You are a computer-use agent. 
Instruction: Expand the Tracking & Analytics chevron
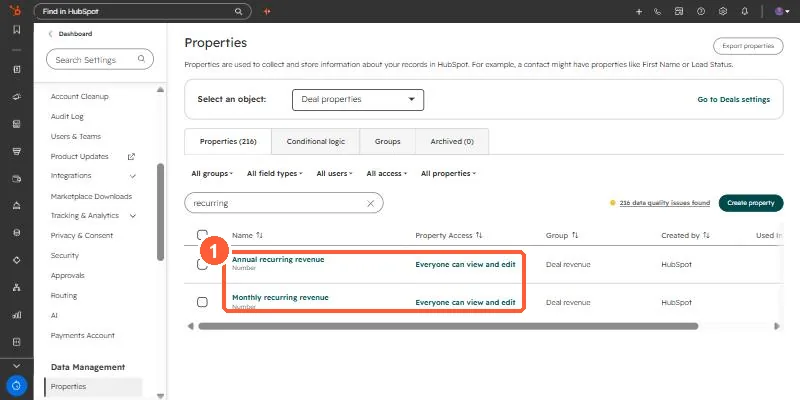pyautogui.click(x=133, y=216)
